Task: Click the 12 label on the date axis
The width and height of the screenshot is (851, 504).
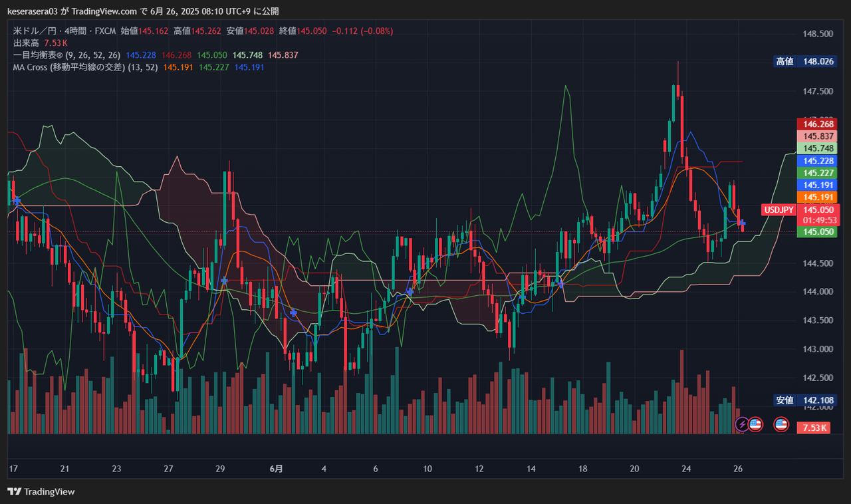Action: click(x=479, y=469)
